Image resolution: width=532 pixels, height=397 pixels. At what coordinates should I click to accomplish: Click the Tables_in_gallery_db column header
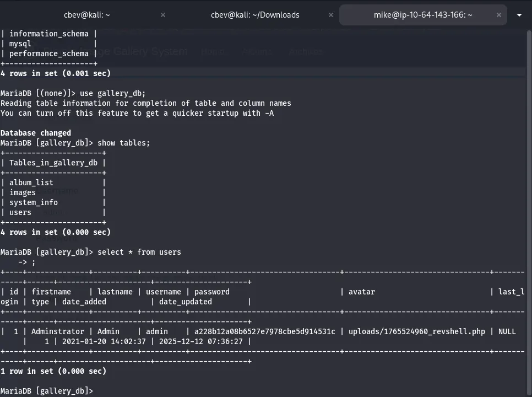point(53,163)
